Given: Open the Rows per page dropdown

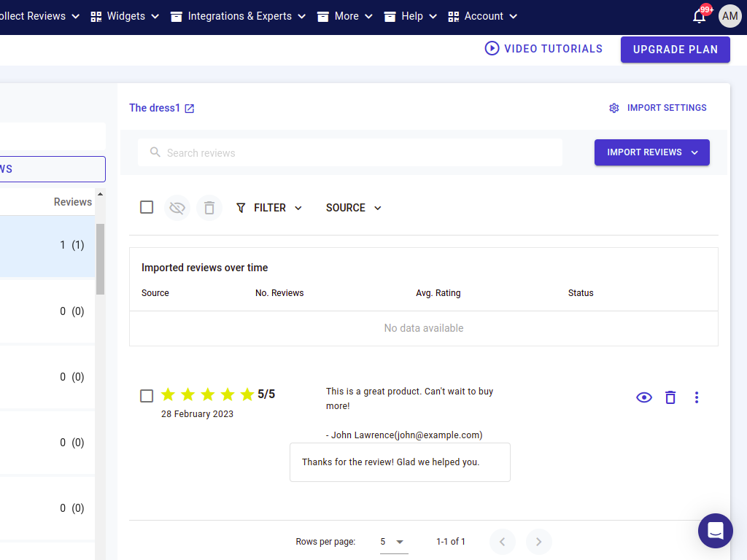Looking at the screenshot, I should pyautogui.click(x=392, y=542).
